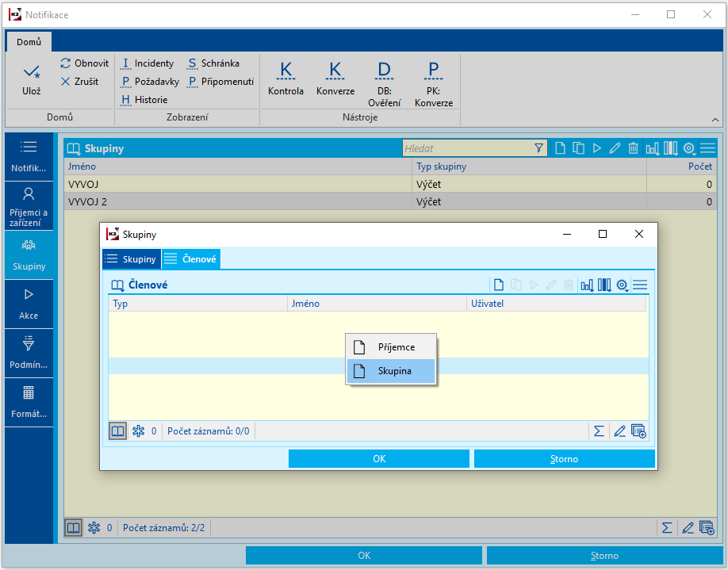Click run arrow icon in Skupiny toolbar
Screen dimensions: 728x570
(x=597, y=148)
